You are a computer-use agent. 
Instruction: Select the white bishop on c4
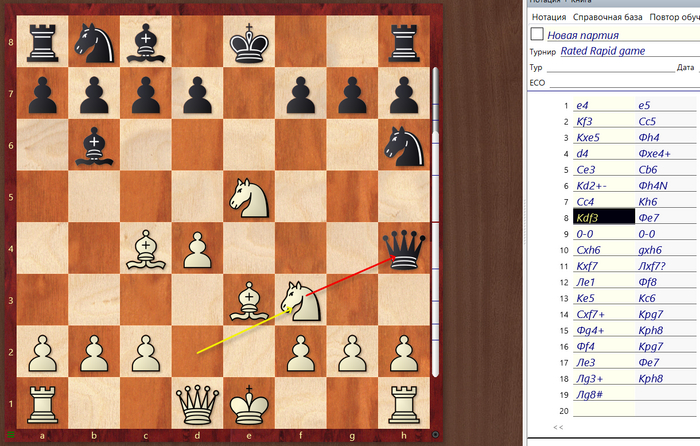click(x=144, y=250)
